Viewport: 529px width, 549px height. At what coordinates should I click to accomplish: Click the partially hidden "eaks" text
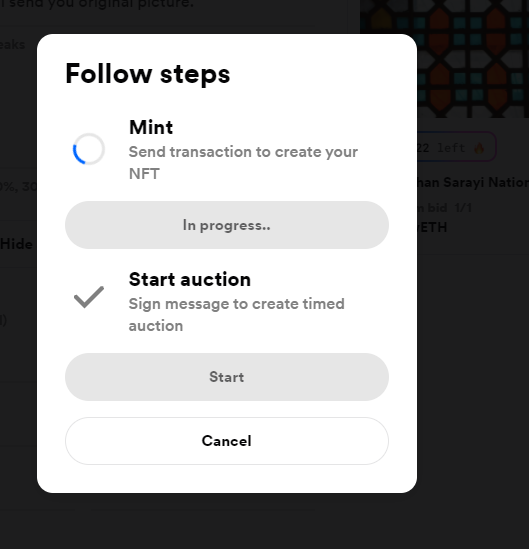click(13, 45)
